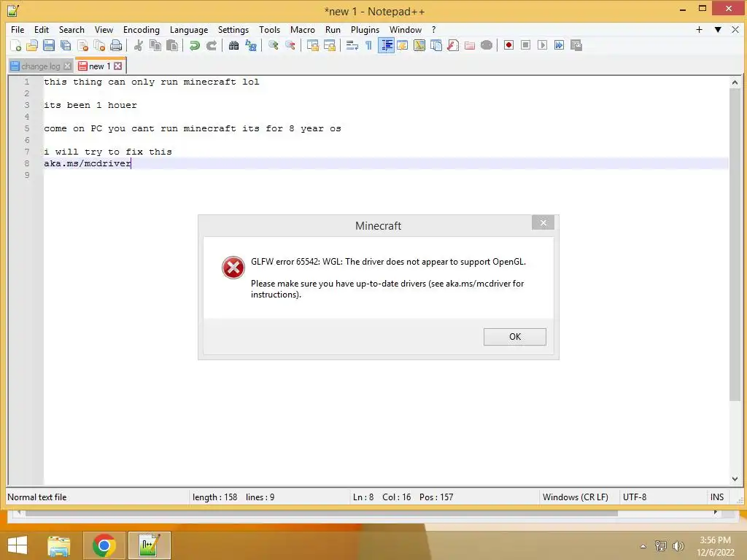Click the Cut scissors icon
Image resolution: width=747 pixels, height=560 pixels.
(138, 45)
